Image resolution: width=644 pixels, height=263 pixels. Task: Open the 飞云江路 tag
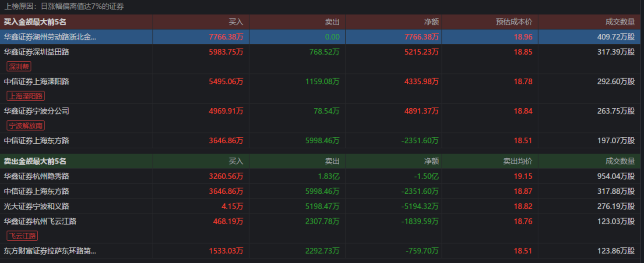[x=22, y=236]
